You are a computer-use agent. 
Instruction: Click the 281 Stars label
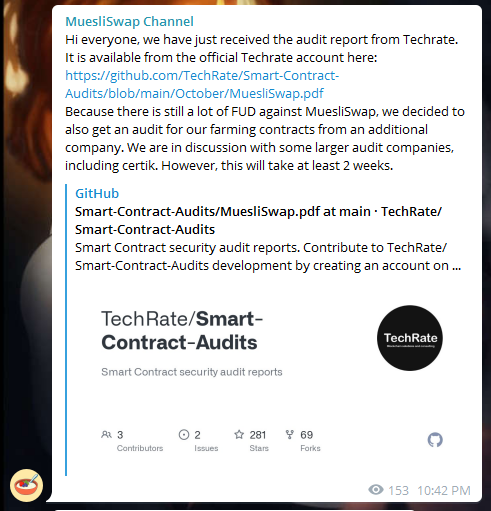point(258,441)
